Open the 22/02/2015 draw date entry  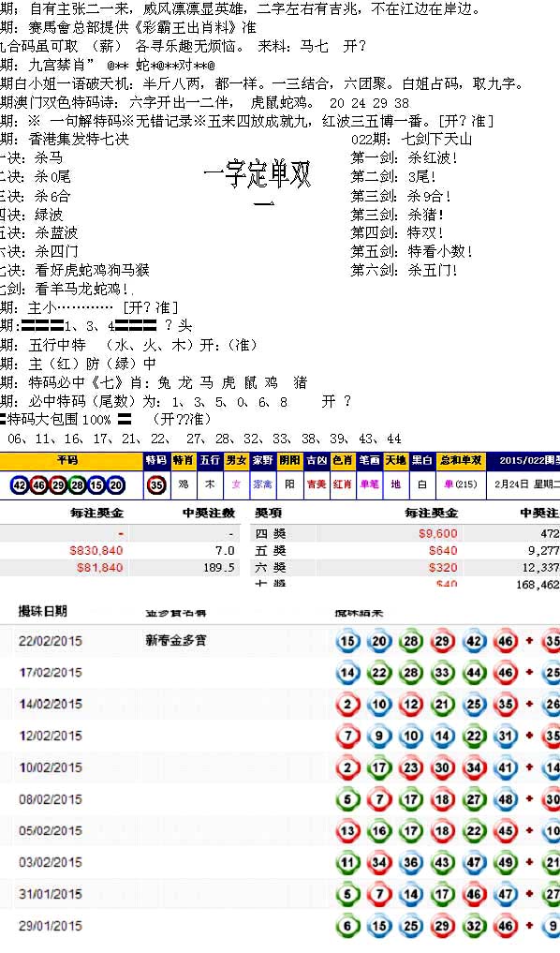point(51,641)
